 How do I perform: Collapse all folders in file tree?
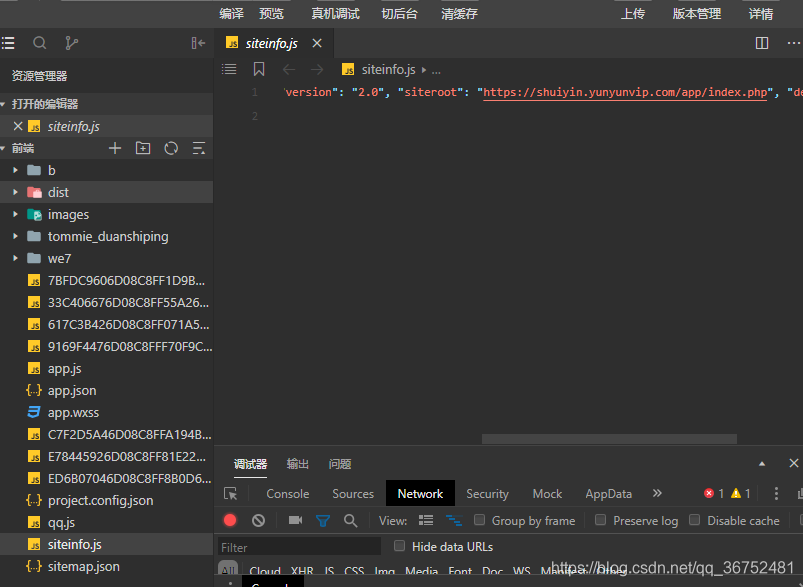[x=199, y=149]
